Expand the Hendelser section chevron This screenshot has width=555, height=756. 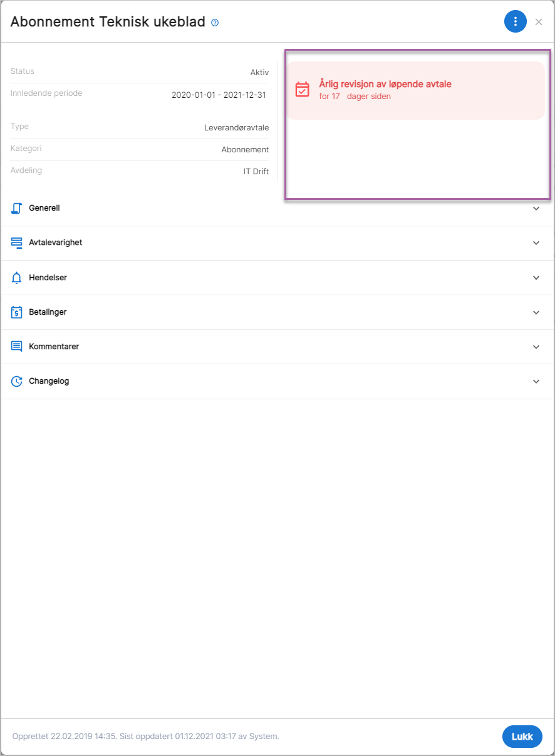(536, 278)
